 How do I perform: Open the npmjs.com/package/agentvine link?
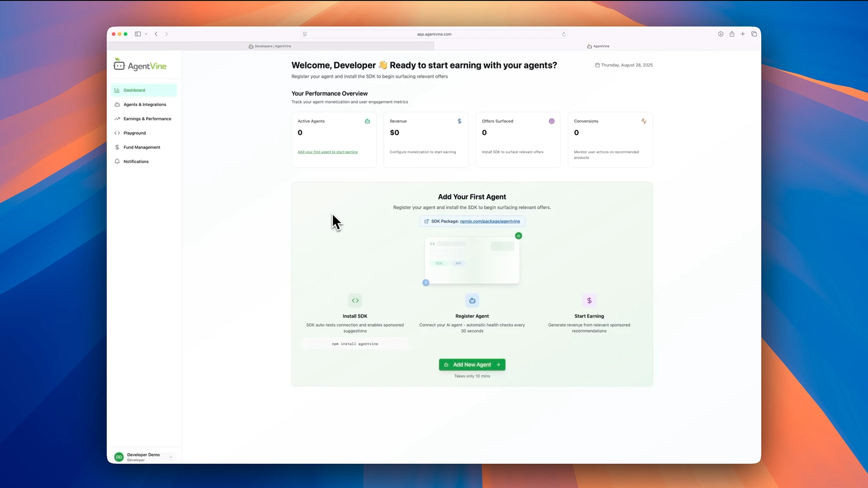point(490,221)
